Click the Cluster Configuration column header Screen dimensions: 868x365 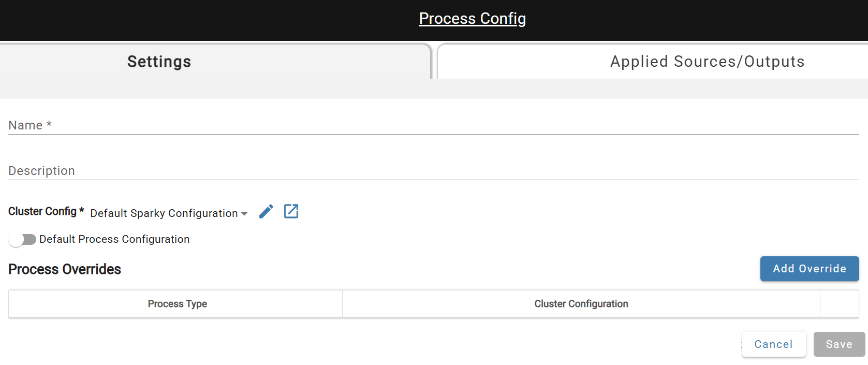[581, 304]
